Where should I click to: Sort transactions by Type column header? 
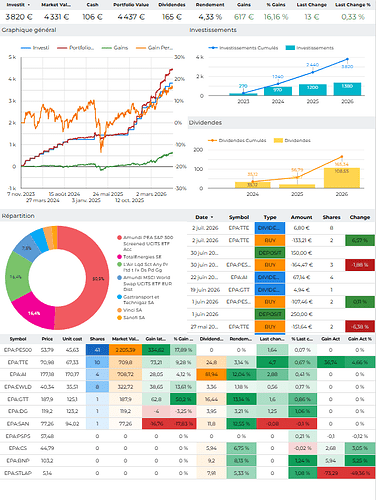(x=270, y=217)
